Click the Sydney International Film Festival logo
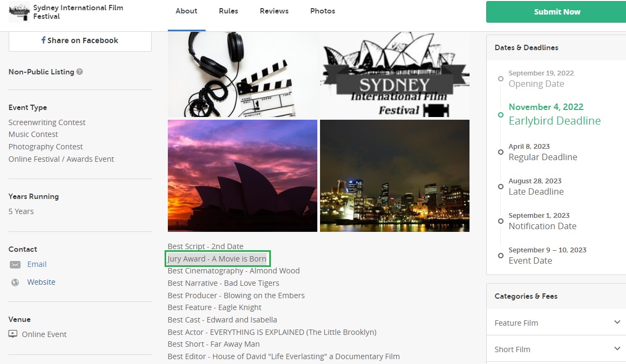Image resolution: width=626 pixels, height=364 pixels. coord(19,12)
